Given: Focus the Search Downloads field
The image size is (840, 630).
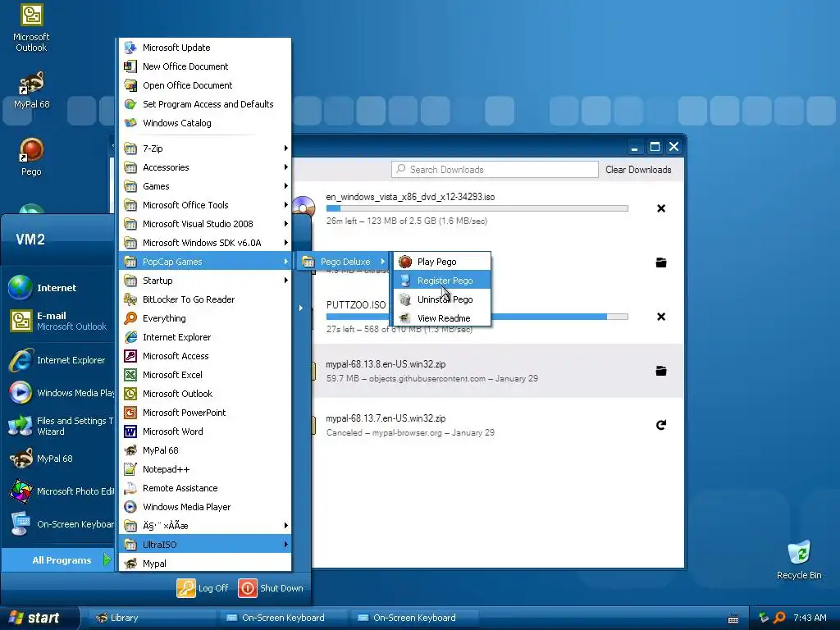Looking at the screenshot, I should [495, 169].
